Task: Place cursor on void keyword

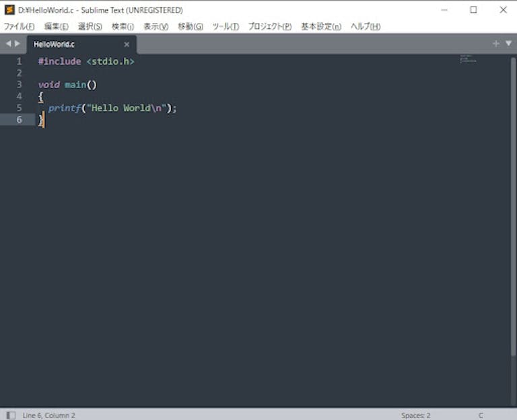Action: coord(48,85)
